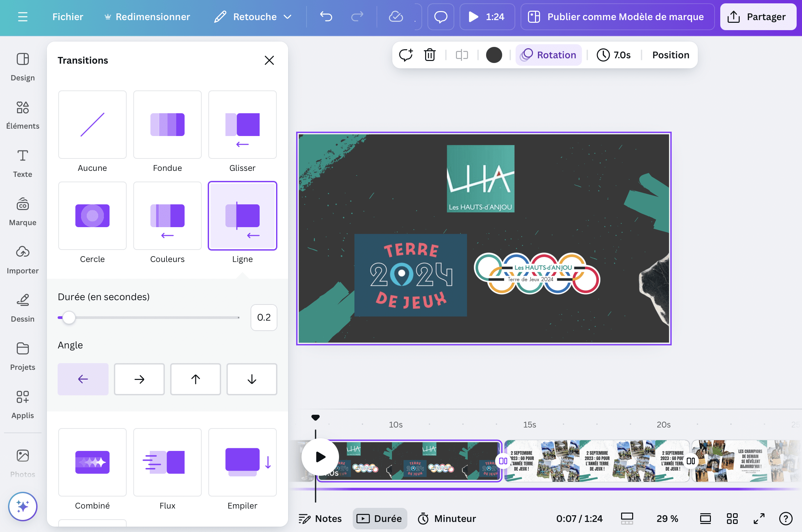This screenshot has width=802, height=532.
Task: Check cloud save status icon
Action: click(396, 17)
